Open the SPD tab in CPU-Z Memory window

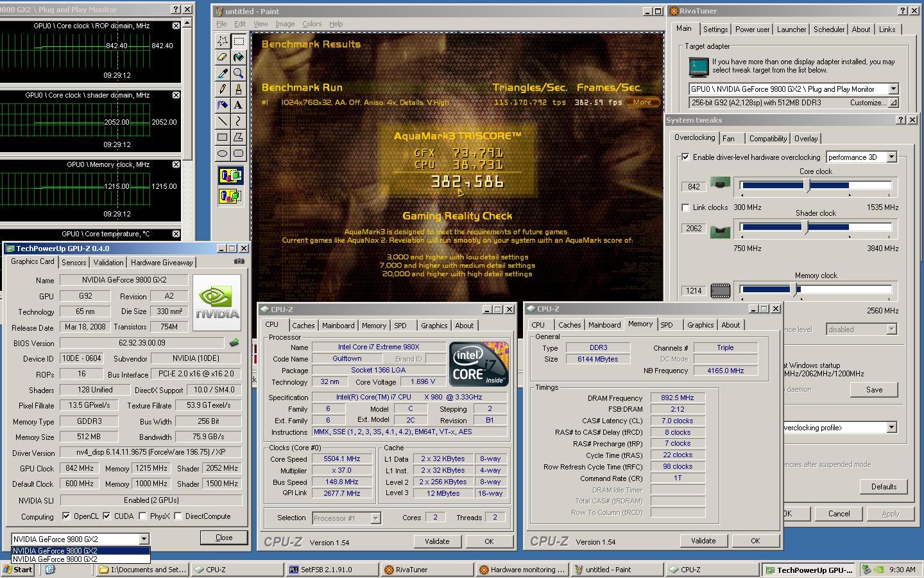click(667, 325)
